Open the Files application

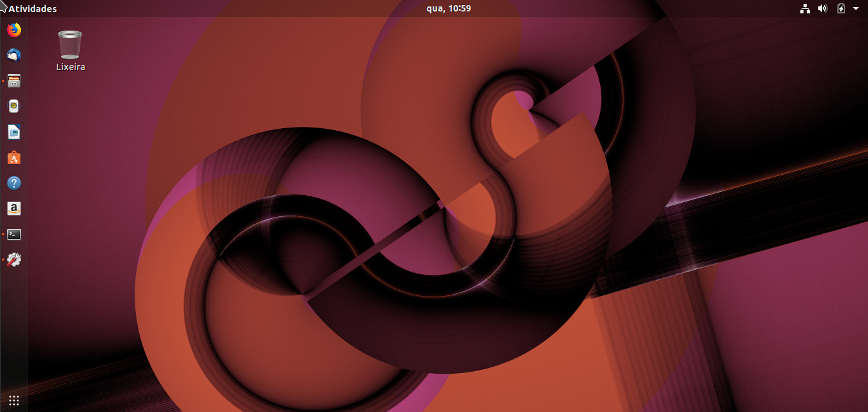pyautogui.click(x=13, y=80)
